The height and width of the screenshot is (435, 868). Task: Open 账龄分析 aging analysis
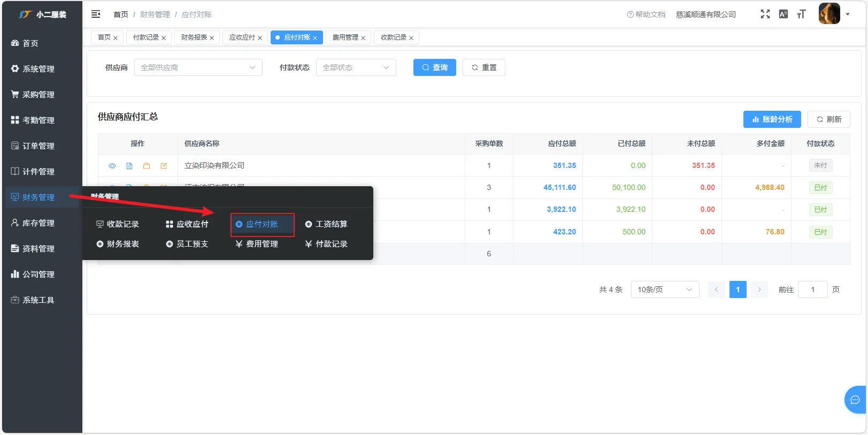[772, 119]
